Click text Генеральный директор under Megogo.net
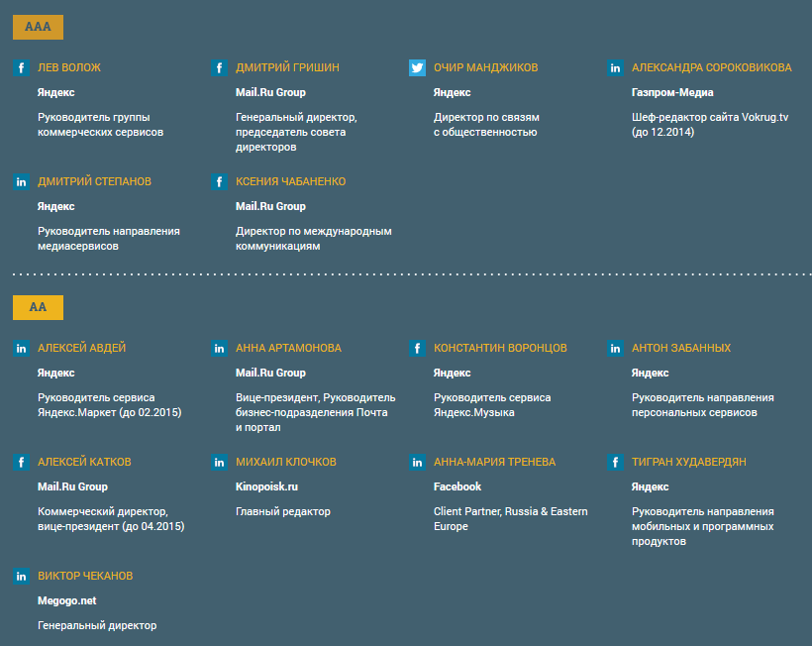This screenshot has width=812, height=646. pyautogui.click(x=97, y=625)
